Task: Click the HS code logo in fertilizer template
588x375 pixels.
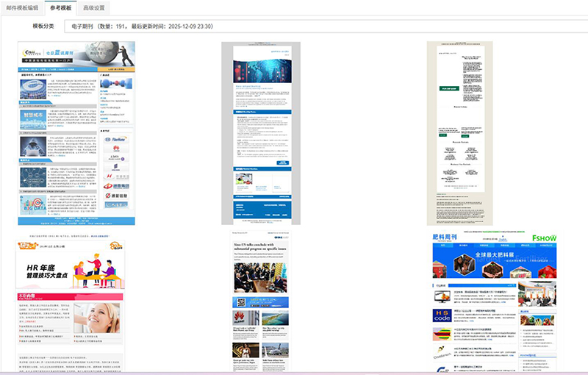Action: click(x=442, y=315)
